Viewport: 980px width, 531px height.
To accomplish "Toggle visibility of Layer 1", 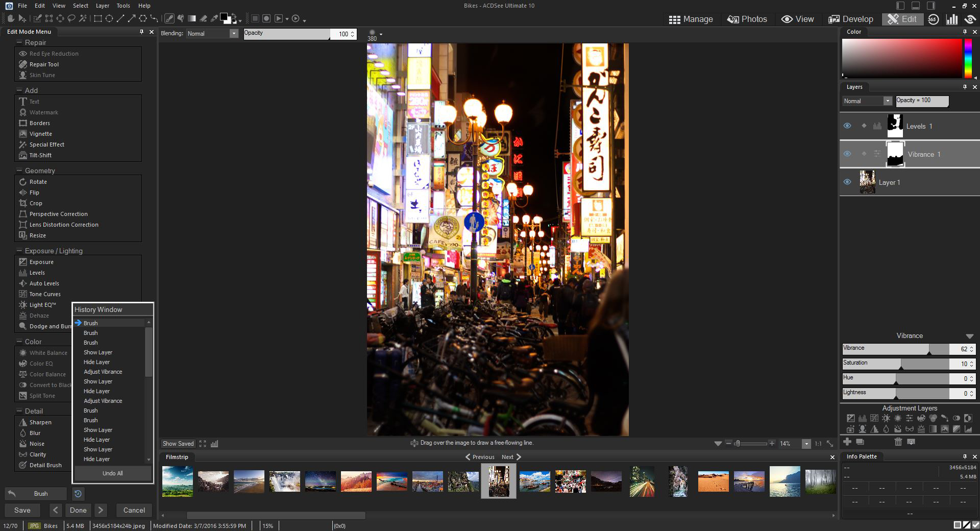I will coord(847,182).
